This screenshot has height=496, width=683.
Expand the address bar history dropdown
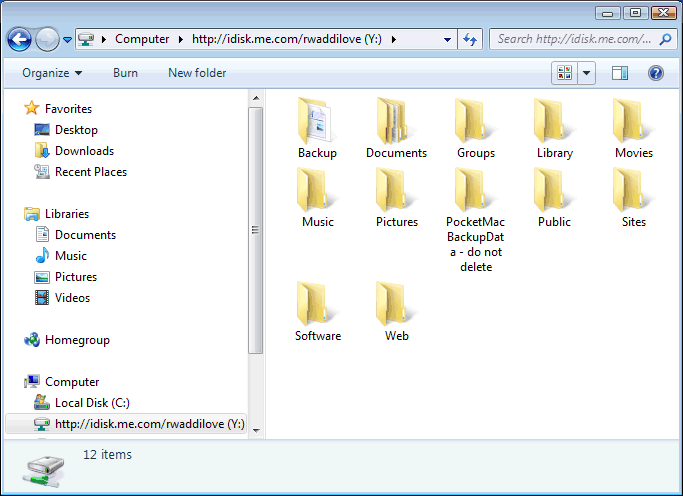tap(448, 40)
